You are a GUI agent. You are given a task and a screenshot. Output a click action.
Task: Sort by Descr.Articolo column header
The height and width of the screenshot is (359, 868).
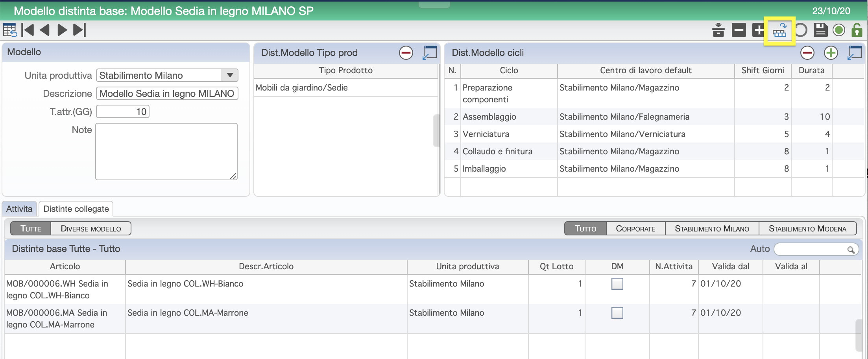(266, 266)
